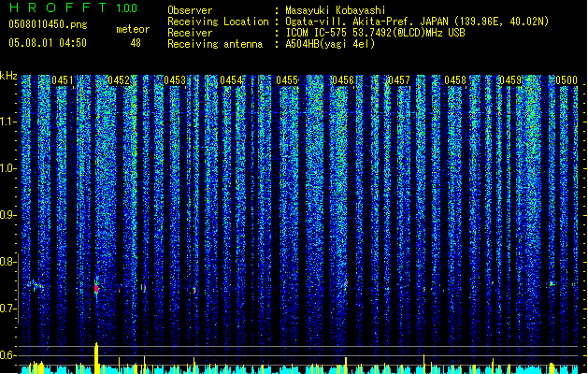Click the version number 1.0.0
The width and height of the screenshot is (588, 374).
coord(126,8)
